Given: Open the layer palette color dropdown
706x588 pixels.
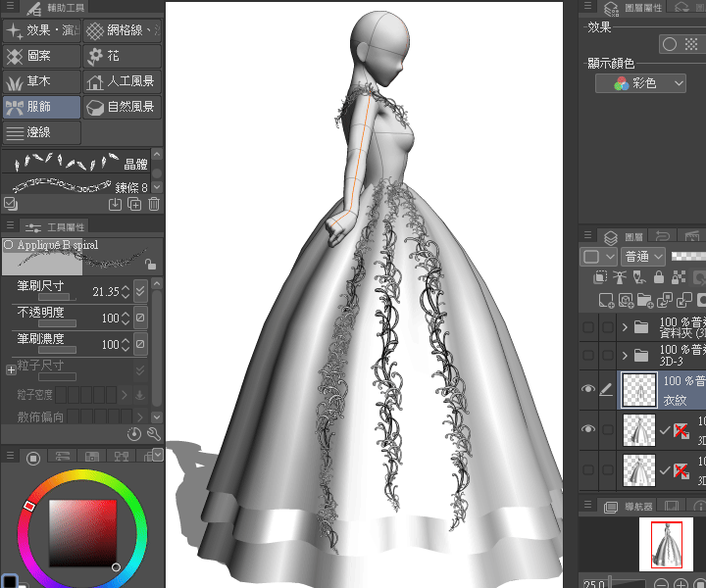Looking at the screenshot, I should tap(598, 257).
